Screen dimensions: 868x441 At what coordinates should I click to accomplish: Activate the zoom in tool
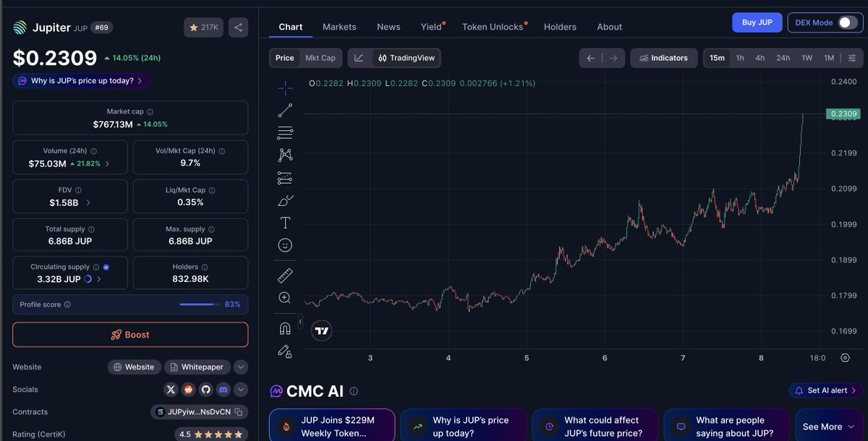click(x=285, y=298)
